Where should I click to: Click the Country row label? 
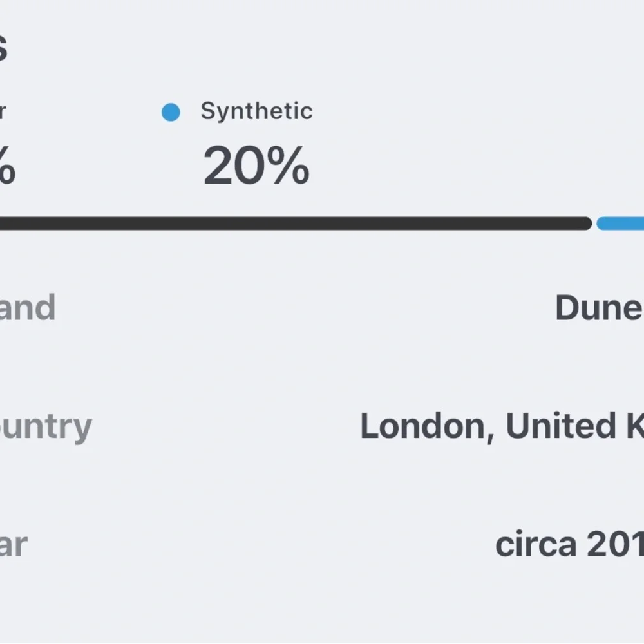coord(45,426)
